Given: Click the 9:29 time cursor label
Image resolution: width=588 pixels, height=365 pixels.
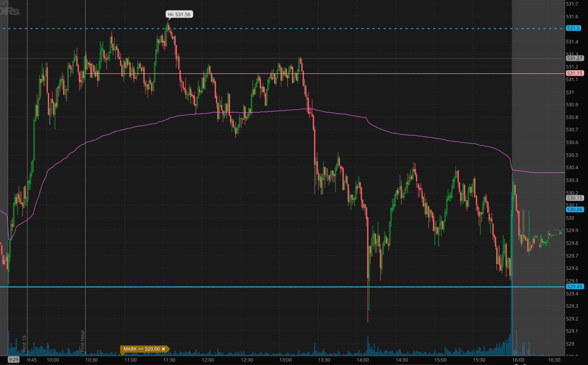Looking at the screenshot, I should coord(14,359).
